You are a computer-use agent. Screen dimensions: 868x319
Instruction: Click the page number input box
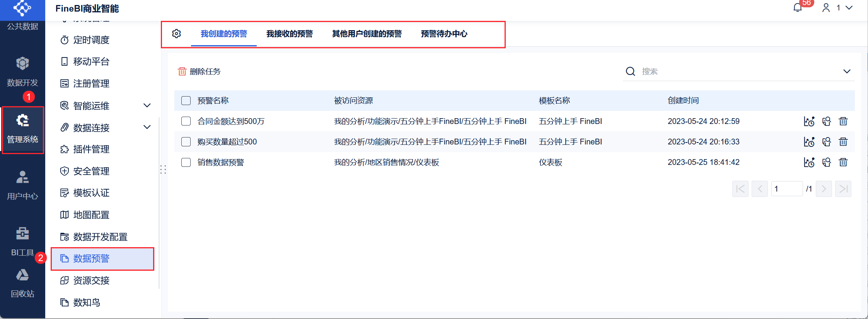pos(787,189)
